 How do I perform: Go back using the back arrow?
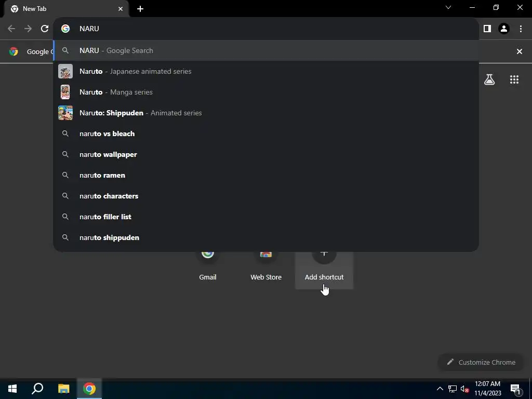(11, 29)
